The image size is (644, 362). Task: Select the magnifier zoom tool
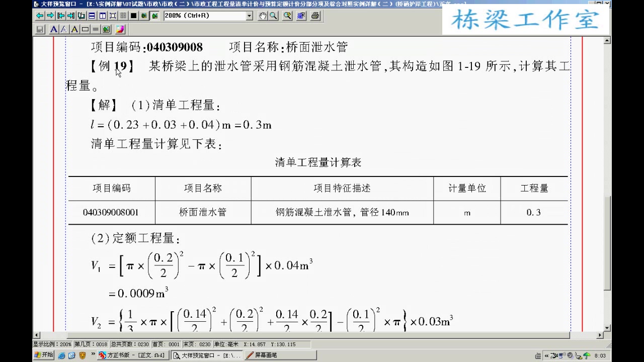[x=273, y=16]
